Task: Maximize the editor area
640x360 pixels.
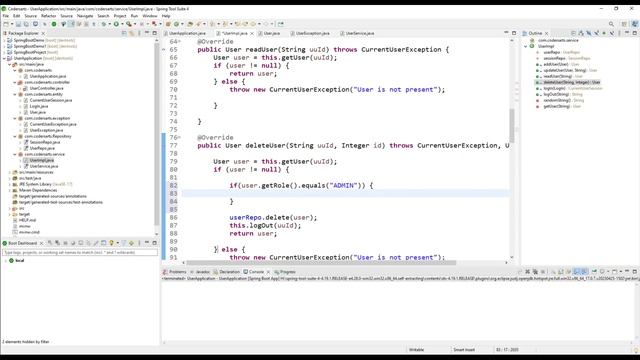Action: coord(514,33)
